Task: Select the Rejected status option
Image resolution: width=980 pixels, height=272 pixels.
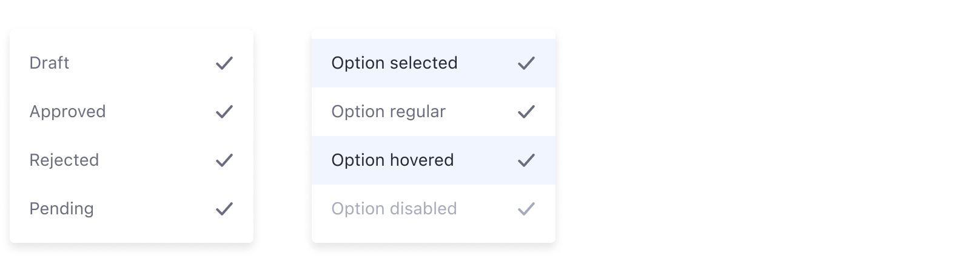Action: coord(64,160)
